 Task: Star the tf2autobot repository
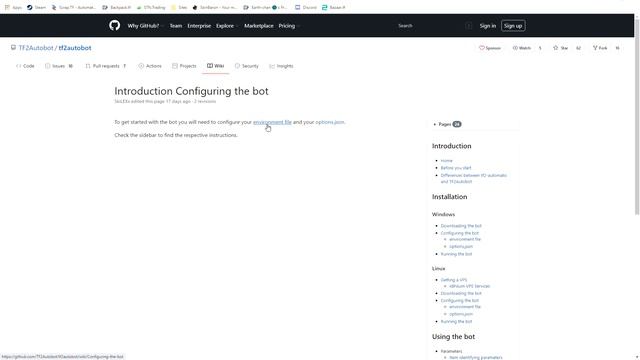560,48
